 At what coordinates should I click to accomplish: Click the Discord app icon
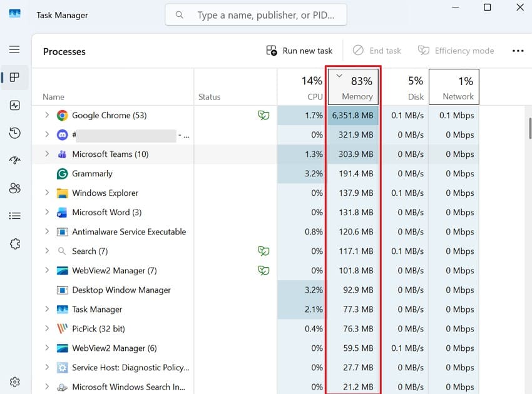tap(62, 135)
